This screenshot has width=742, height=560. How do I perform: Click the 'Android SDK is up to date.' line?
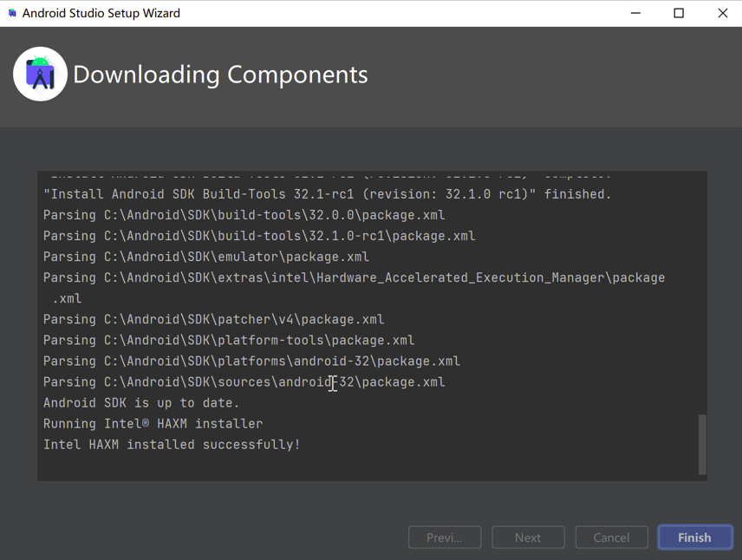141,403
